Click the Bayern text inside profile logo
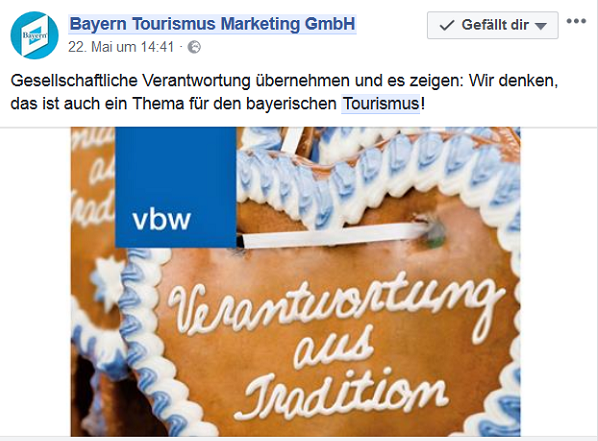The width and height of the screenshot is (598, 441). [35, 35]
